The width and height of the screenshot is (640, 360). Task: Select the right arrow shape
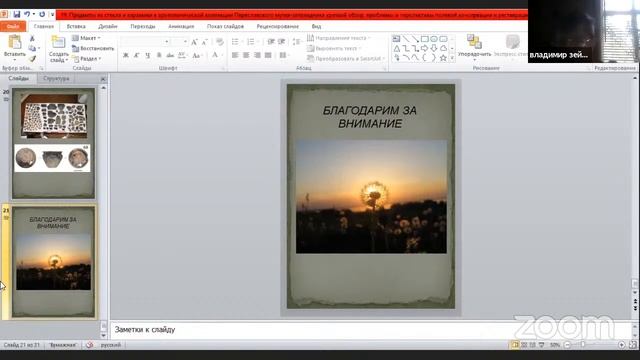click(425, 49)
